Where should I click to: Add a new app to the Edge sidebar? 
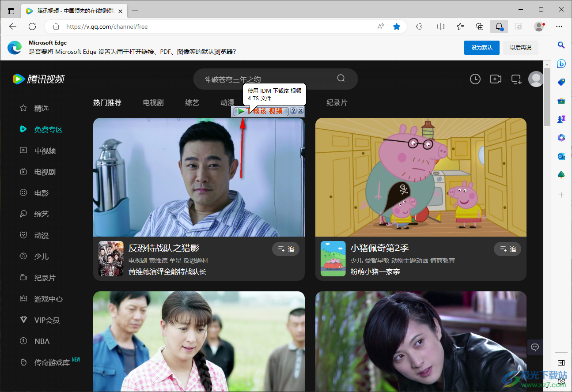pos(561,195)
